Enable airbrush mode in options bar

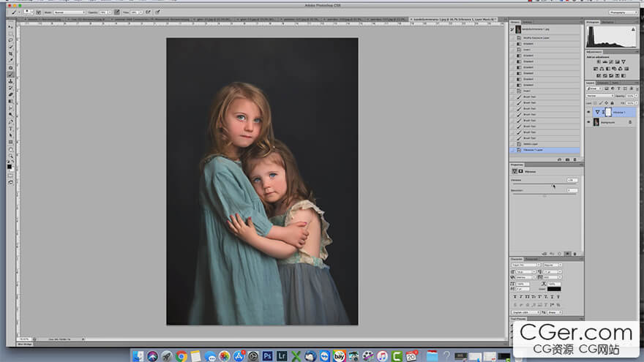coord(148,12)
